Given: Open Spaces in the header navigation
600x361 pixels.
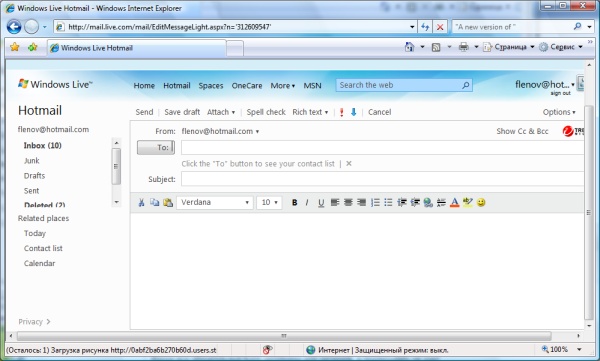Looking at the screenshot, I should [x=211, y=85].
